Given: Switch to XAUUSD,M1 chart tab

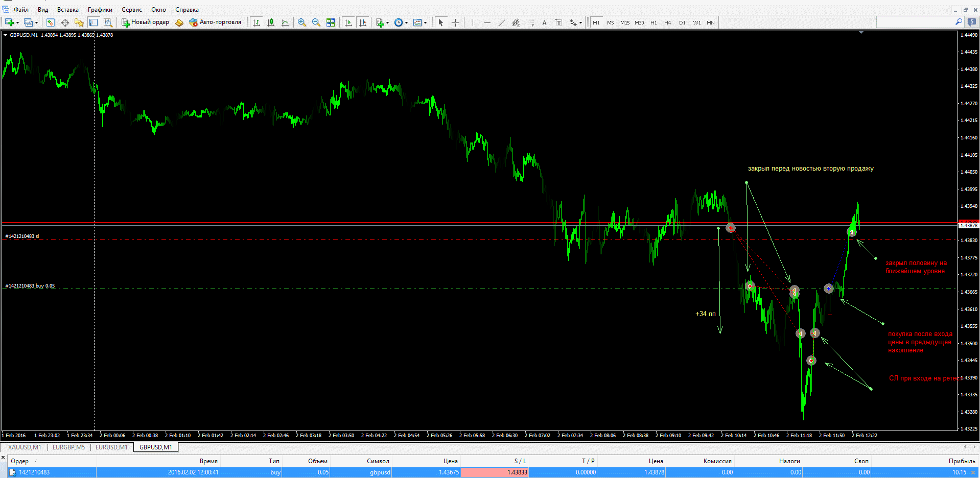Looking at the screenshot, I should tap(25, 447).
